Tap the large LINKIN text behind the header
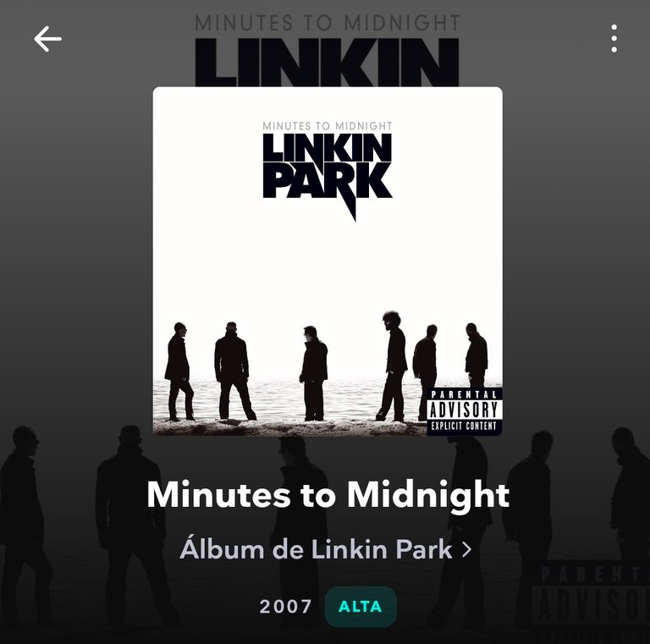The image size is (650, 644). (327, 62)
